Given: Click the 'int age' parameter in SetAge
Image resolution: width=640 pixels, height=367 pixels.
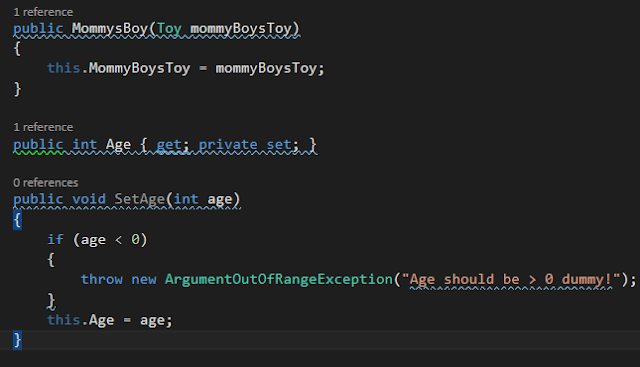Looking at the screenshot, I should (x=202, y=199).
